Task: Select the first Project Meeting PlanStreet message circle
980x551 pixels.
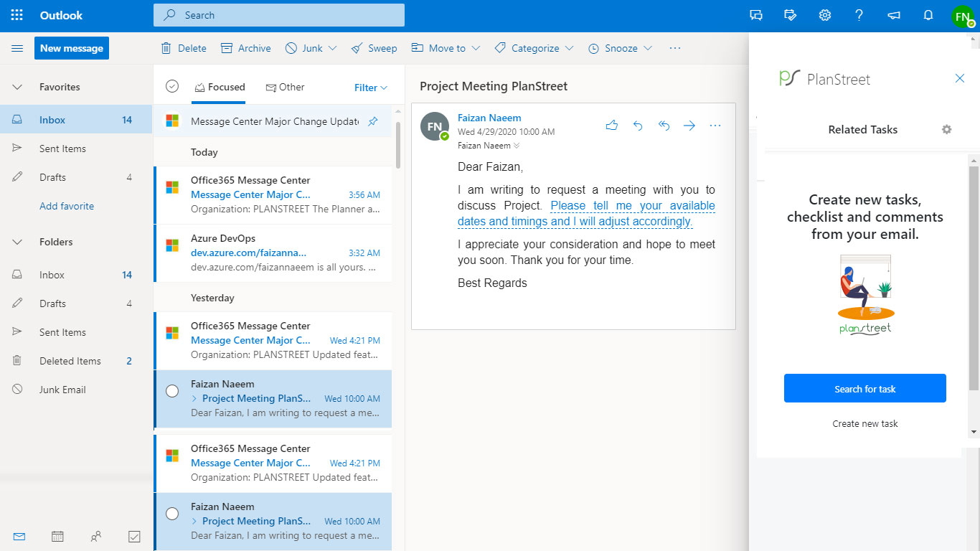Action: click(x=172, y=391)
